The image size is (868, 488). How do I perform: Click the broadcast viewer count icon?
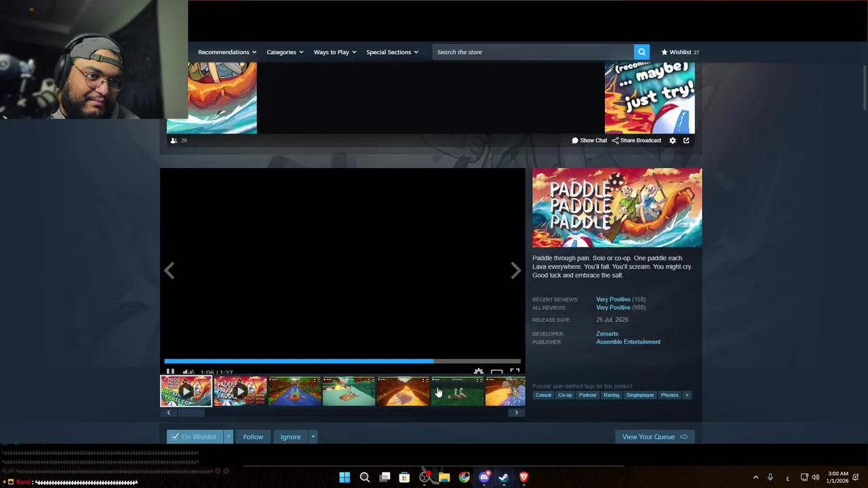pos(174,140)
